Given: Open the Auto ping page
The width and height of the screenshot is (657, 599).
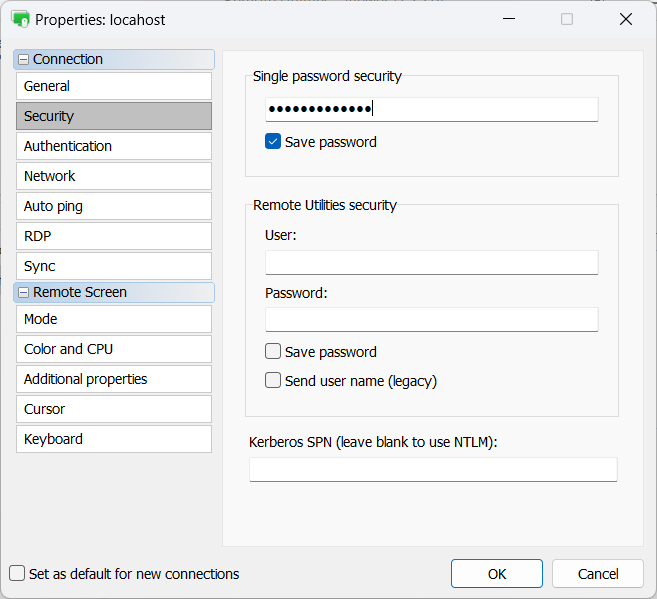Looking at the screenshot, I should [x=113, y=206].
